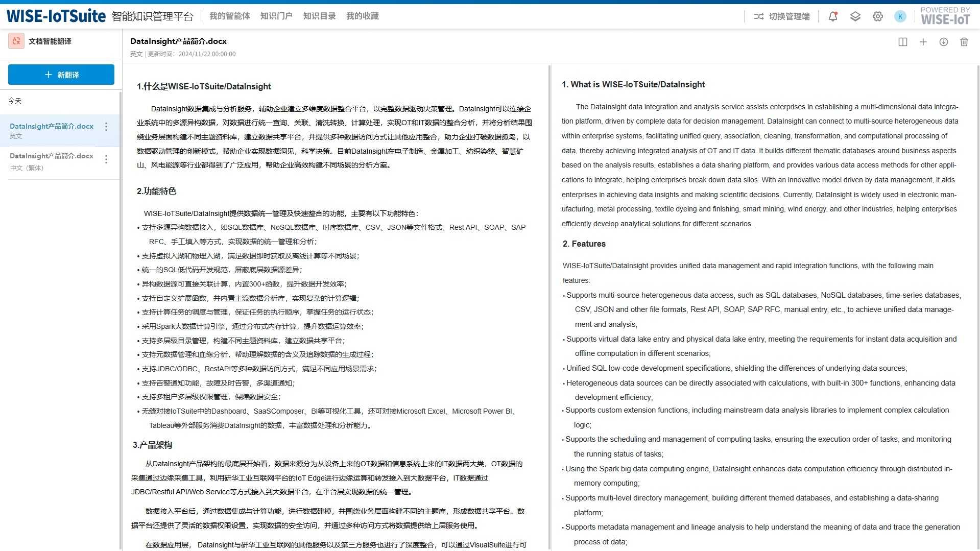The image size is (980, 551).
Task: Open the 我的收藏 menu item
Action: [363, 16]
